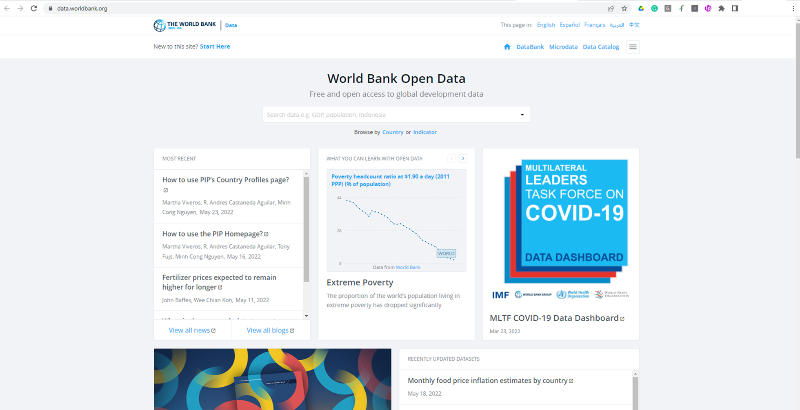Click scroll-down arrow in Most Recent list
Image resolution: width=800 pixels, height=410 pixels.
tap(306, 316)
